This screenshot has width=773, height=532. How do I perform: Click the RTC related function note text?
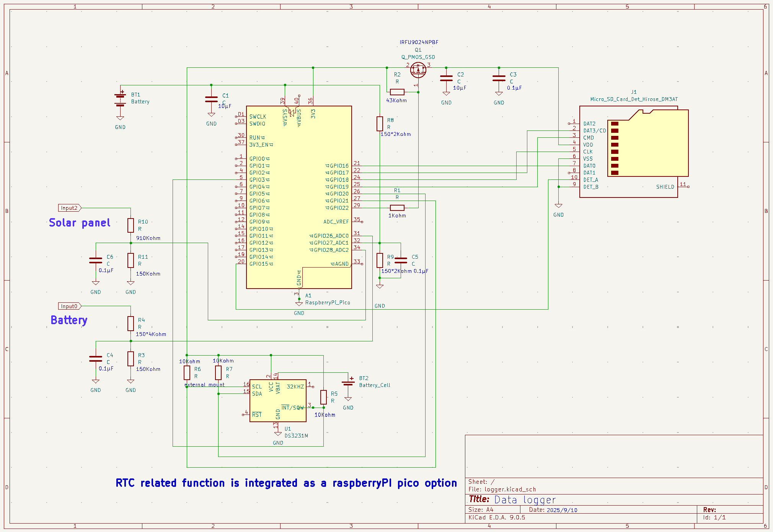pyautogui.click(x=286, y=483)
